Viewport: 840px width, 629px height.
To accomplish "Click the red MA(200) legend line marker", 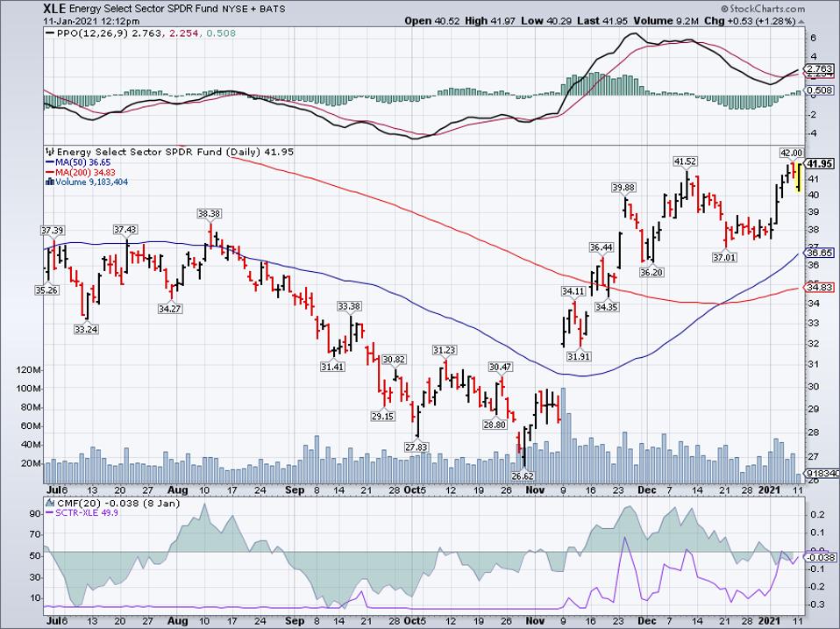I will [50, 173].
